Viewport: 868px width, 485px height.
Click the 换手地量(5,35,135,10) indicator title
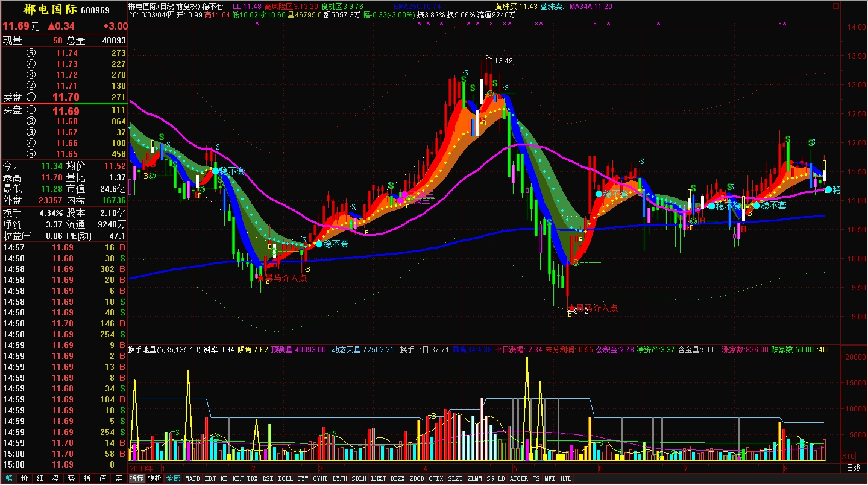[x=164, y=349]
